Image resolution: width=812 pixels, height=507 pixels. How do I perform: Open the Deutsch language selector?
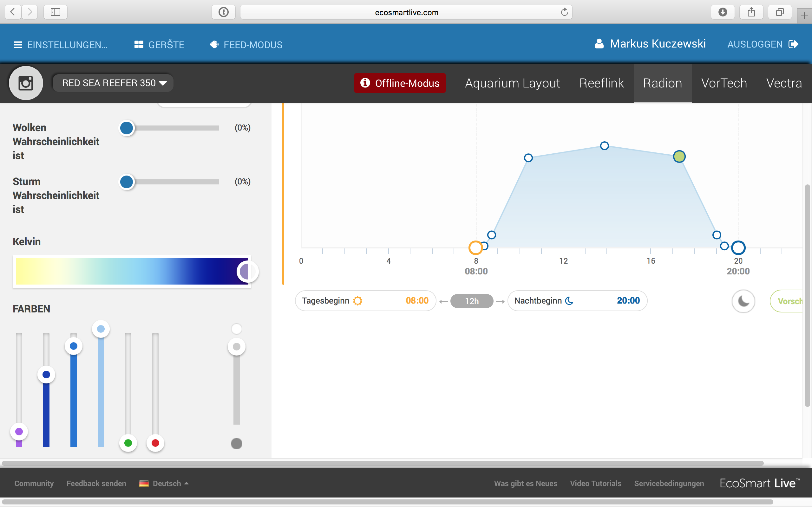click(164, 483)
